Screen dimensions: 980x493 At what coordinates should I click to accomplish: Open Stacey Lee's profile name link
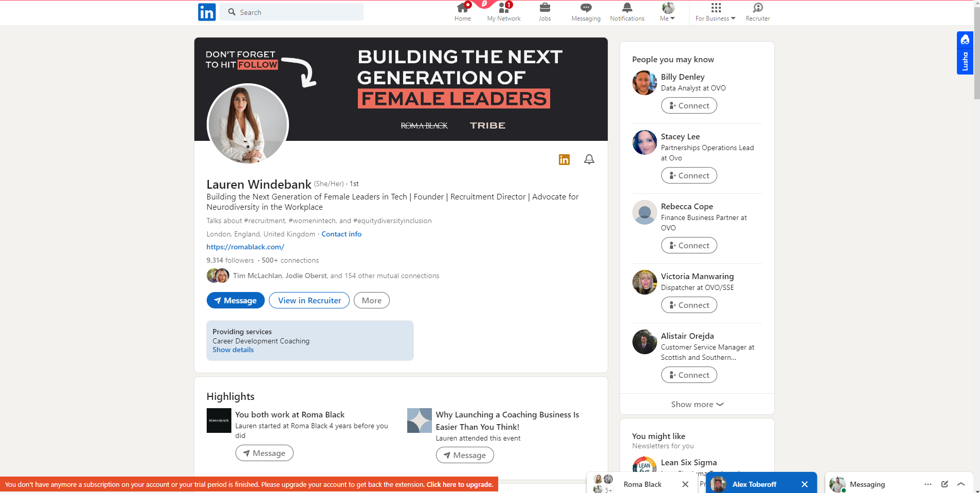click(x=680, y=136)
